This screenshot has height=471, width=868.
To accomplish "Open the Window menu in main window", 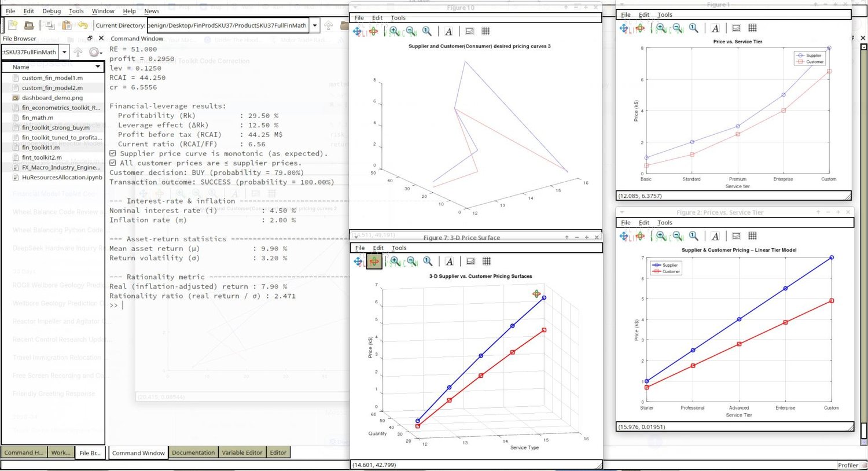I will pos(103,11).
